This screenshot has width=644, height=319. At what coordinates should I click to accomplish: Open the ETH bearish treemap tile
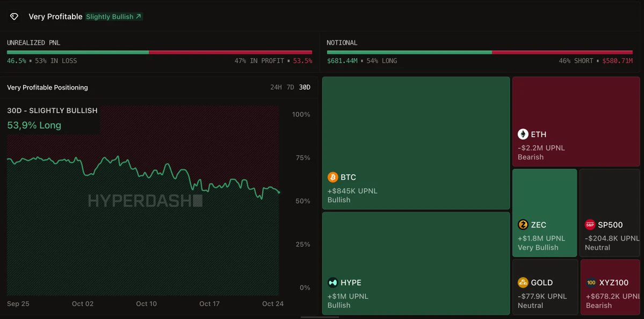pyautogui.click(x=576, y=122)
